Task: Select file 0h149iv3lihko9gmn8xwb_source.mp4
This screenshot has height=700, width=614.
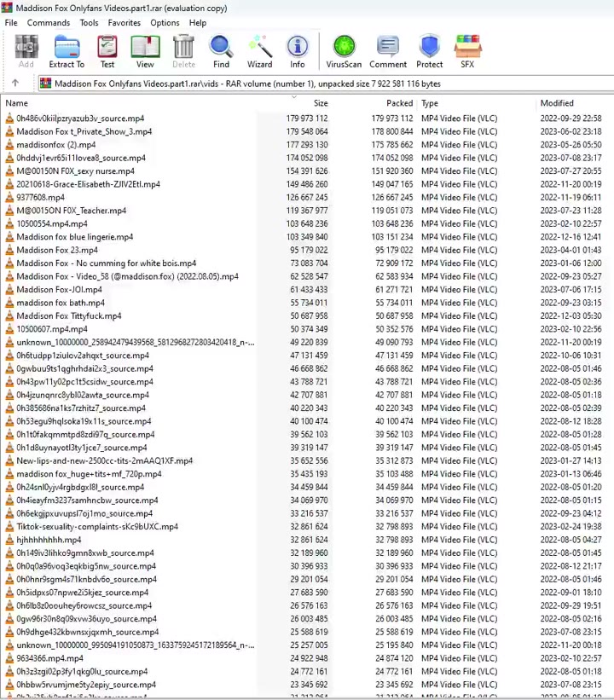Action: tap(85, 553)
